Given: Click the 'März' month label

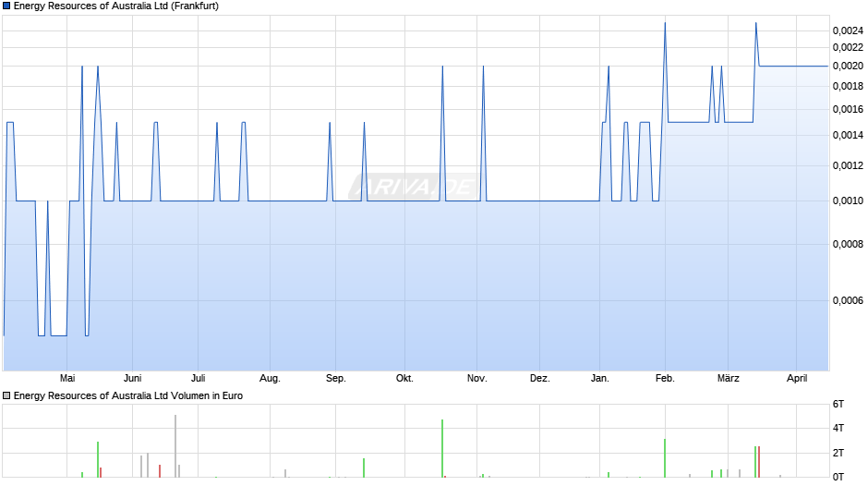Looking at the screenshot, I should [x=728, y=378].
